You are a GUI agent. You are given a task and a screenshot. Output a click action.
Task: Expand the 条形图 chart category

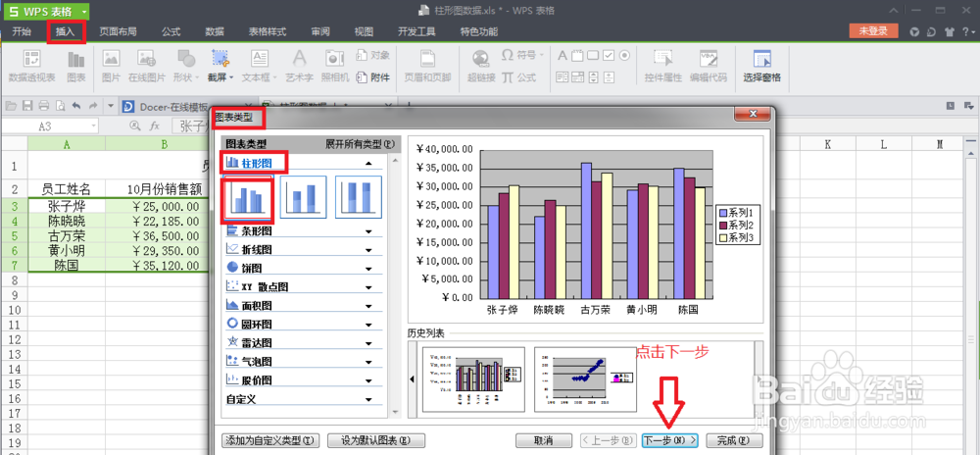pos(368,231)
